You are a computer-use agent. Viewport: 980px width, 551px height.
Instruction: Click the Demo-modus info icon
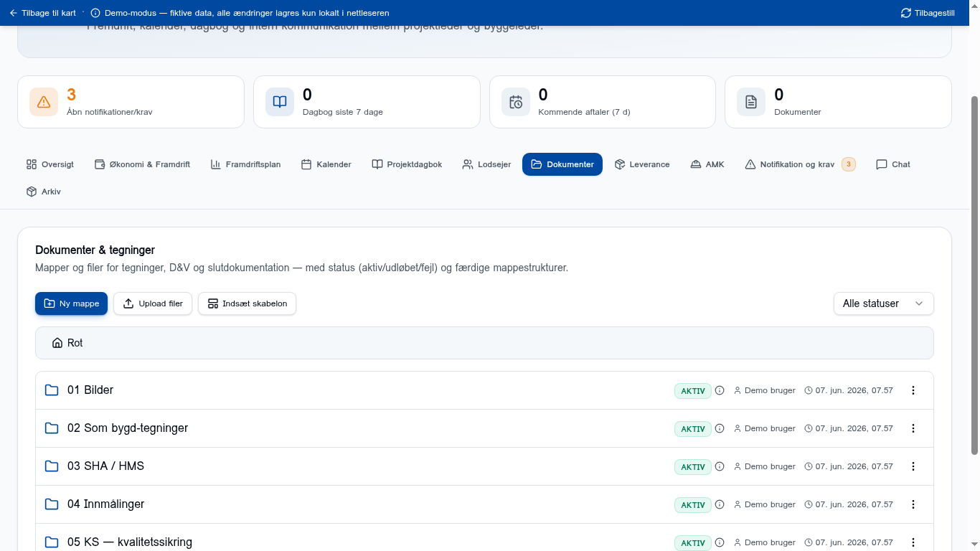tap(95, 13)
